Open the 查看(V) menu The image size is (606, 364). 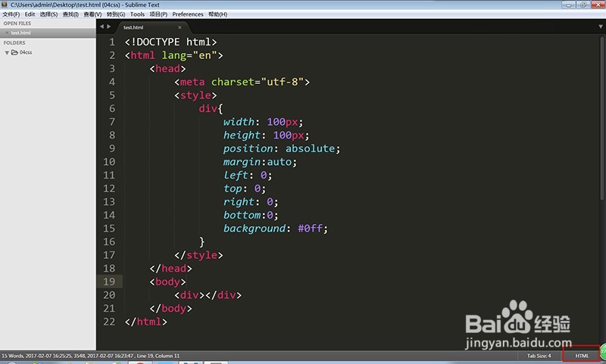point(92,14)
